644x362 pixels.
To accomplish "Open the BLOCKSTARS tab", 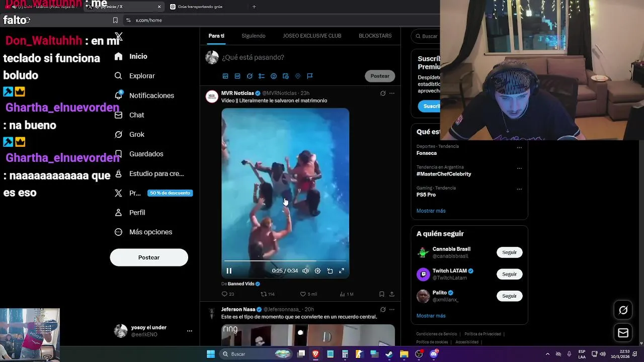I will click(x=375, y=36).
